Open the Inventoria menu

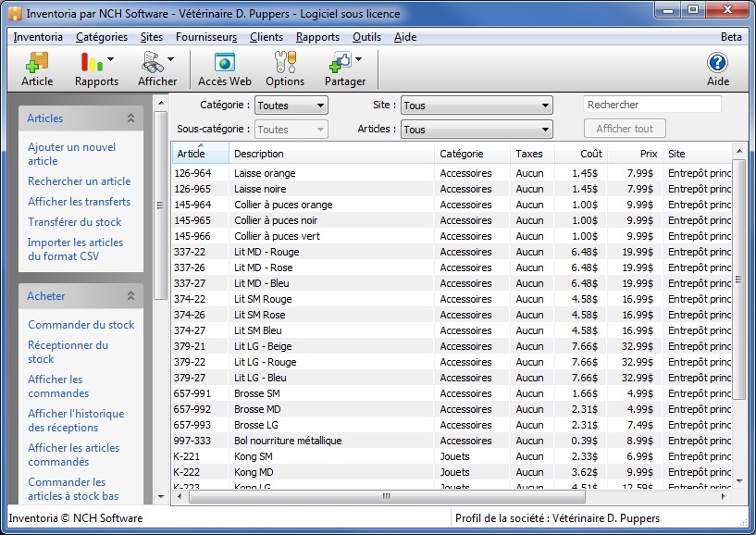pos(38,37)
